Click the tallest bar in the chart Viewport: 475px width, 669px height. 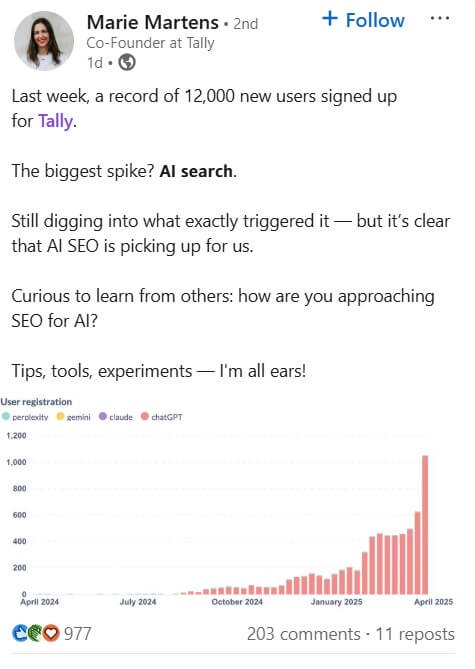(x=425, y=525)
